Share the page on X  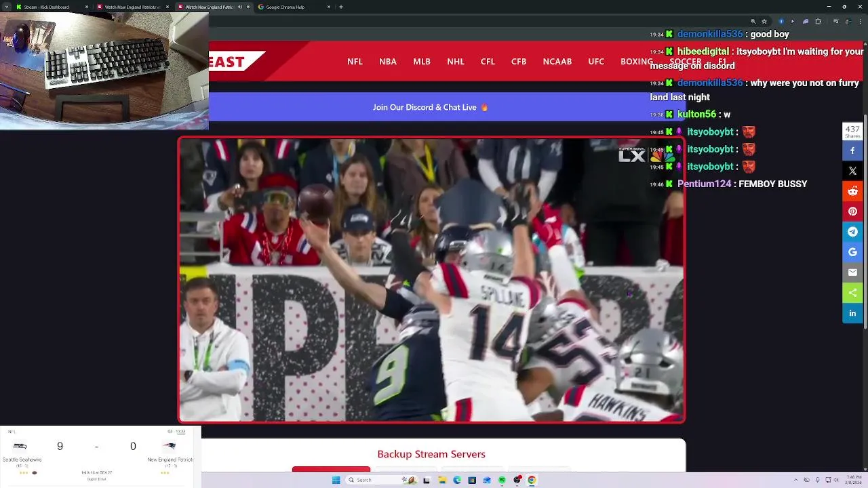point(852,171)
